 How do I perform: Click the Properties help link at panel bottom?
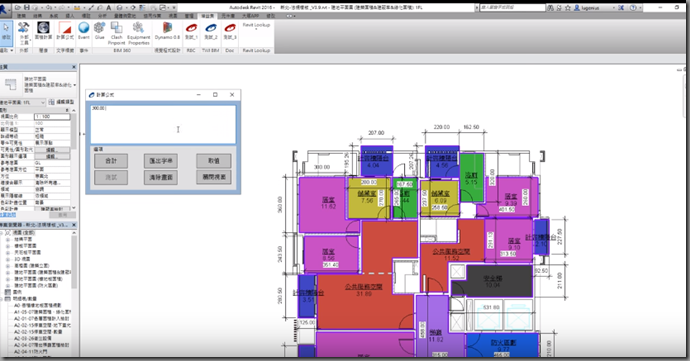click(x=8, y=215)
